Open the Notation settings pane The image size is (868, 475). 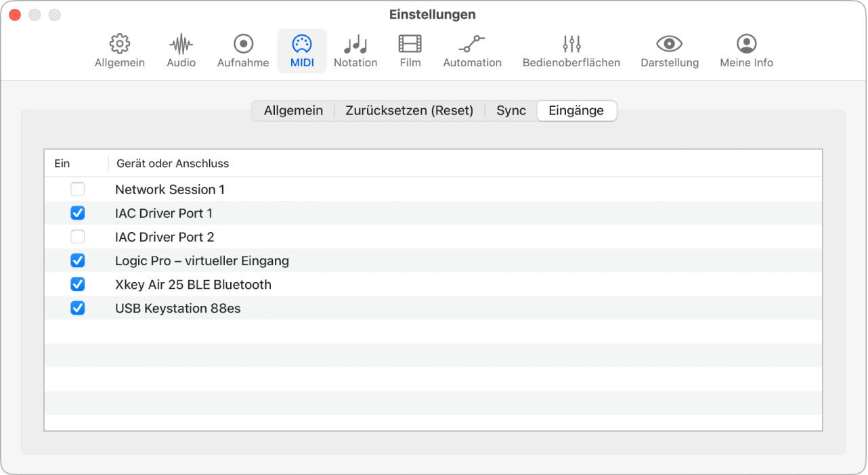tap(355, 50)
